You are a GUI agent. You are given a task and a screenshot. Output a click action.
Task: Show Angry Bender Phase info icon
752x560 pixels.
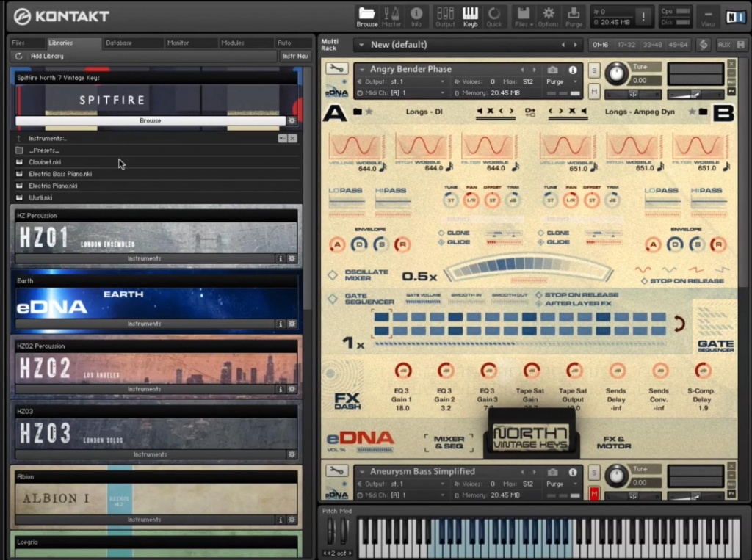573,70
